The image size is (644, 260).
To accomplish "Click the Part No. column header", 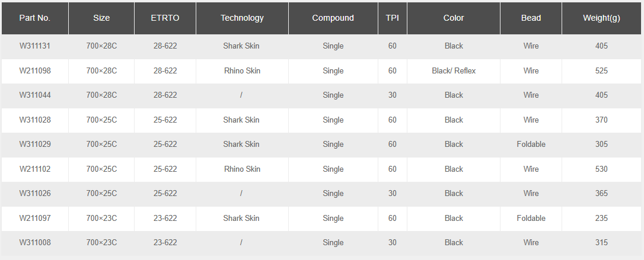I will pos(34,18).
